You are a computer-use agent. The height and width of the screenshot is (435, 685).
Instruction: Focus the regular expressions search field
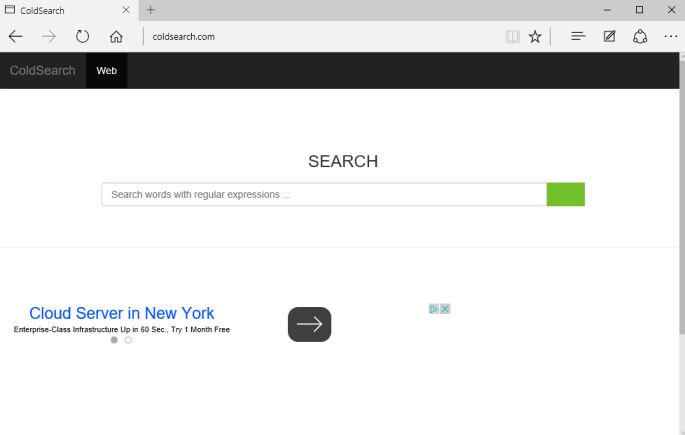(x=324, y=194)
